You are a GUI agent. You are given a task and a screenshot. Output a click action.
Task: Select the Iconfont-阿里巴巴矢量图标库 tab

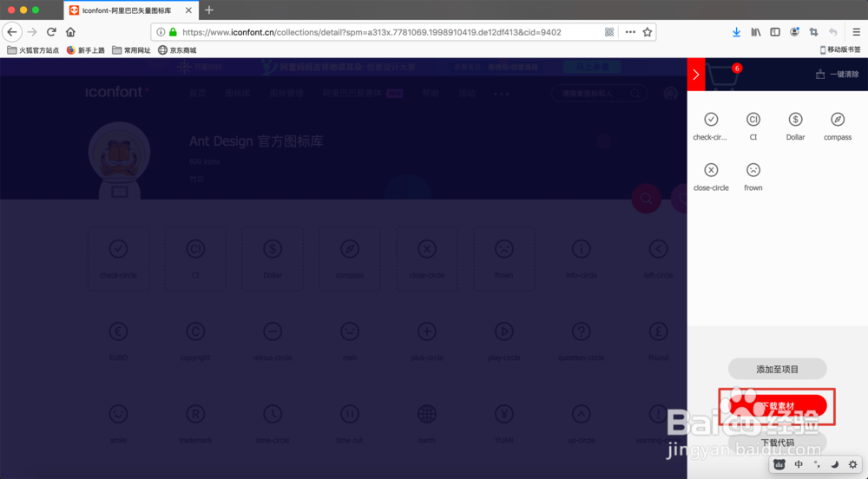(131, 10)
